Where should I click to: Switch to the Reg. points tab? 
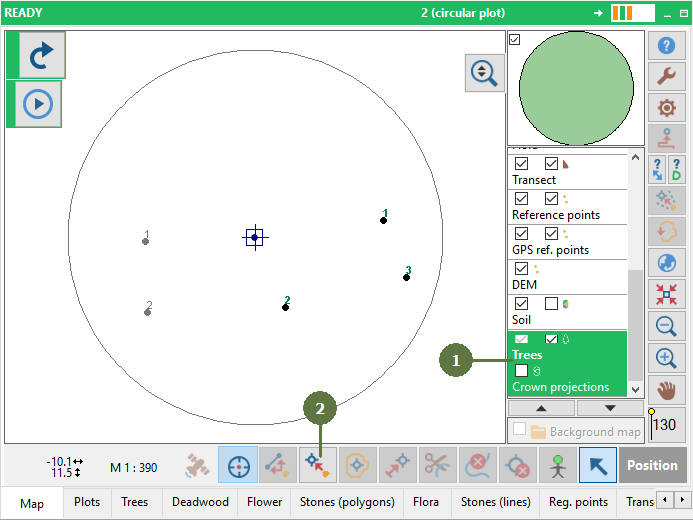pos(579,502)
